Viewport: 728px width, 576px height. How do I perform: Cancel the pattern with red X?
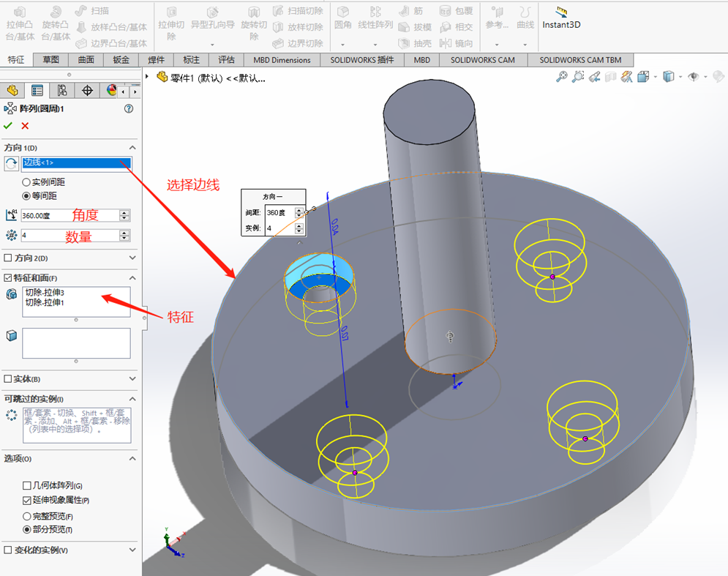pos(25,126)
